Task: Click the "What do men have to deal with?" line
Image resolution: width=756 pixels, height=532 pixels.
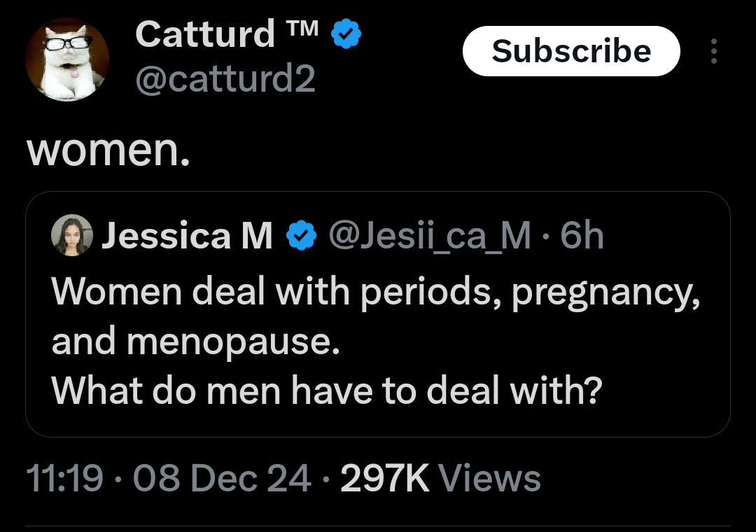Action: pyautogui.click(x=327, y=391)
